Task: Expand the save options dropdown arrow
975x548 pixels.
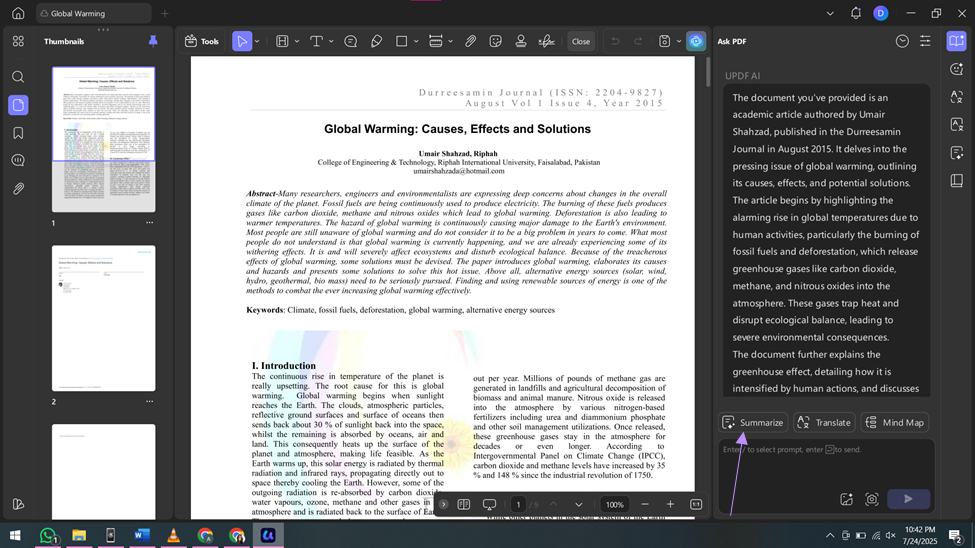Action: point(678,42)
